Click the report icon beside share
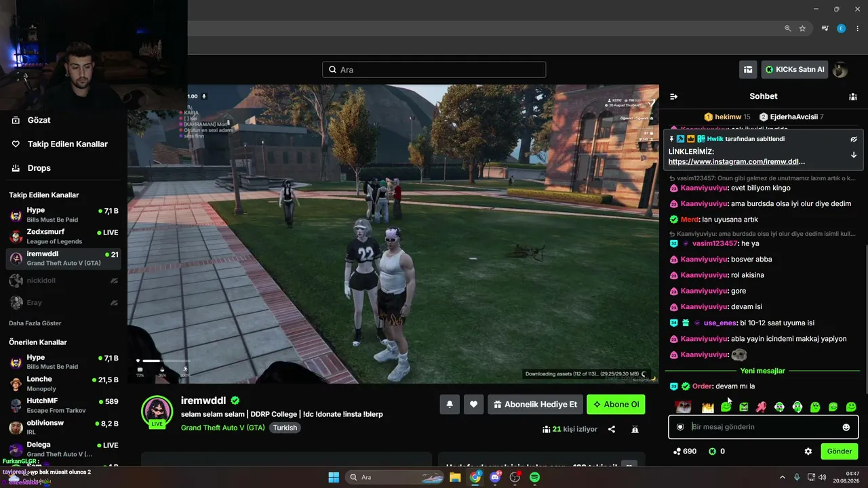Viewport: 868px width, 488px height. click(635, 429)
